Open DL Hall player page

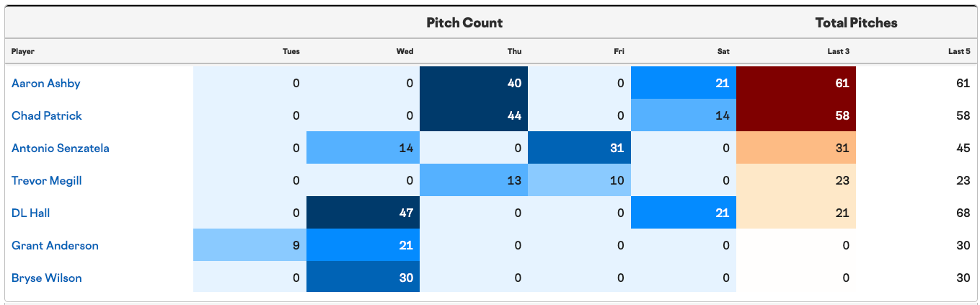(x=31, y=213)
